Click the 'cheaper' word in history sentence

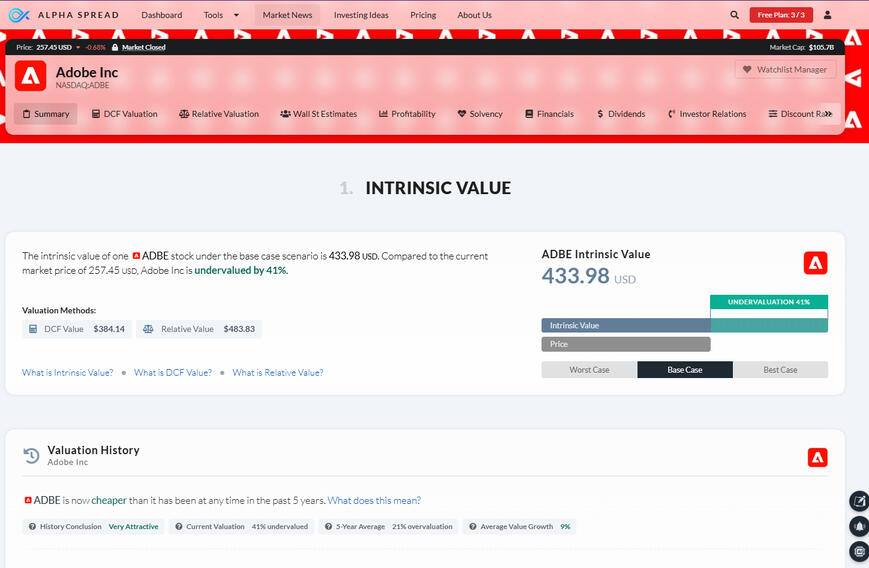[109, 501]
